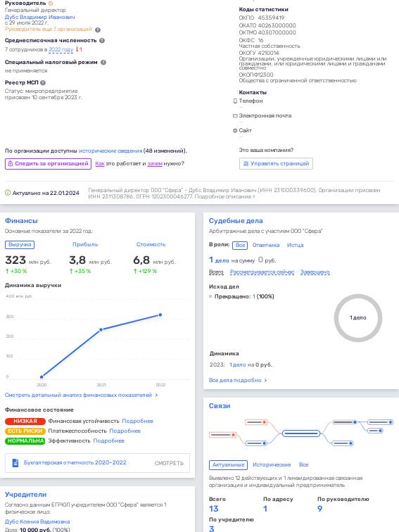Click the donut chart showing 1 дело

358,318
